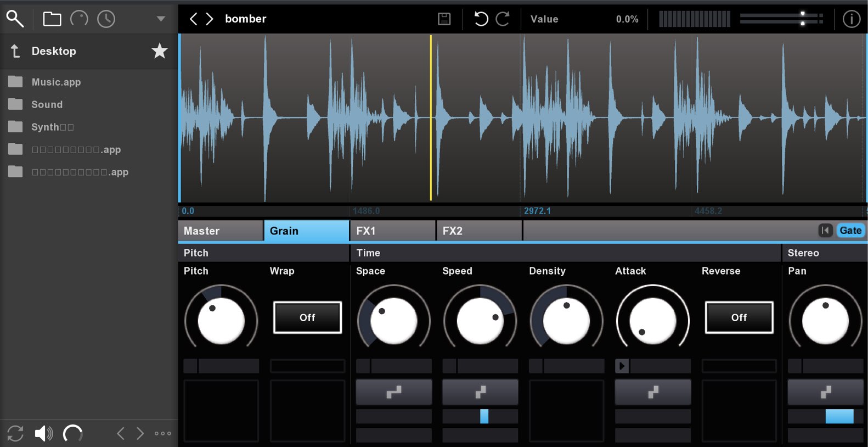This screenshot has height=447, width=868.
Task: Switch to the FX1 tab
Action: coord(393,231)
